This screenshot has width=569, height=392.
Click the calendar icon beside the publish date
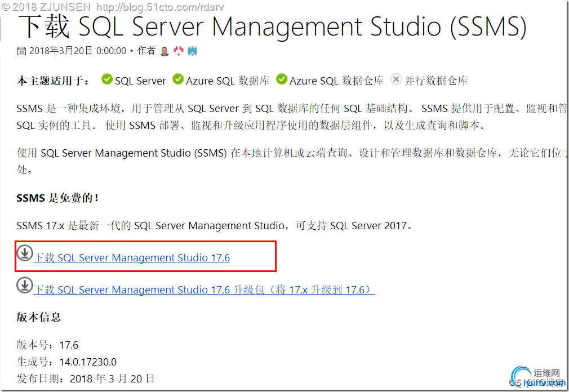pyautogui.click(x=21, y=51)
